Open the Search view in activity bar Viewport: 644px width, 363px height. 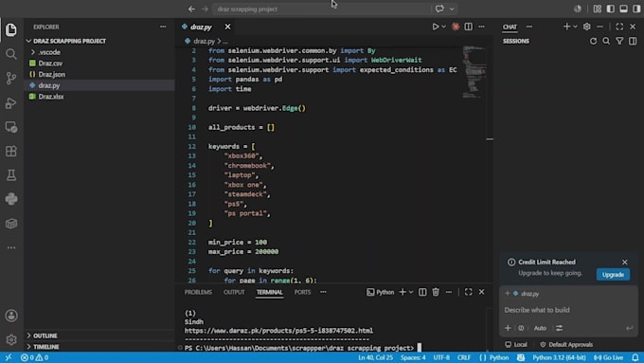point(11,54)
